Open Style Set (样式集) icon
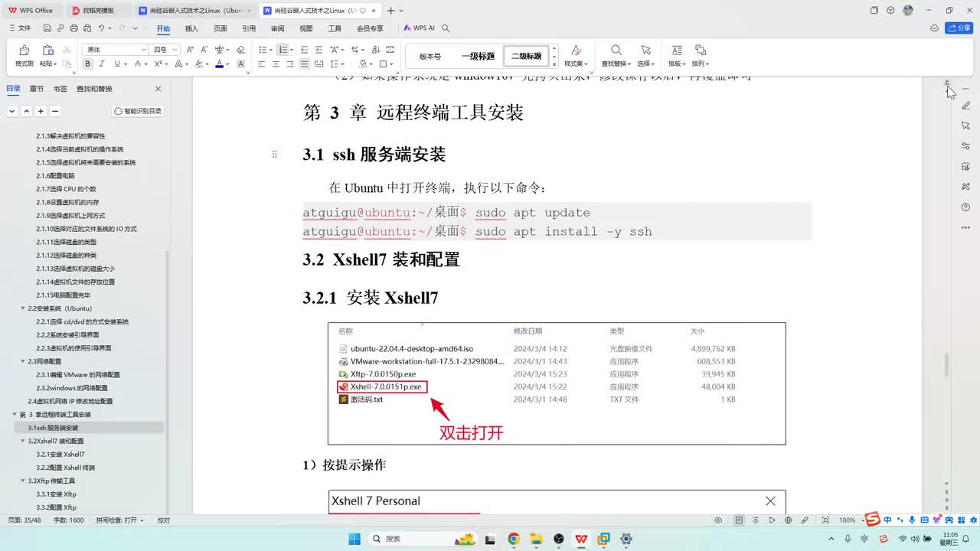The image size is (980, 551). [x=576, y=51]
